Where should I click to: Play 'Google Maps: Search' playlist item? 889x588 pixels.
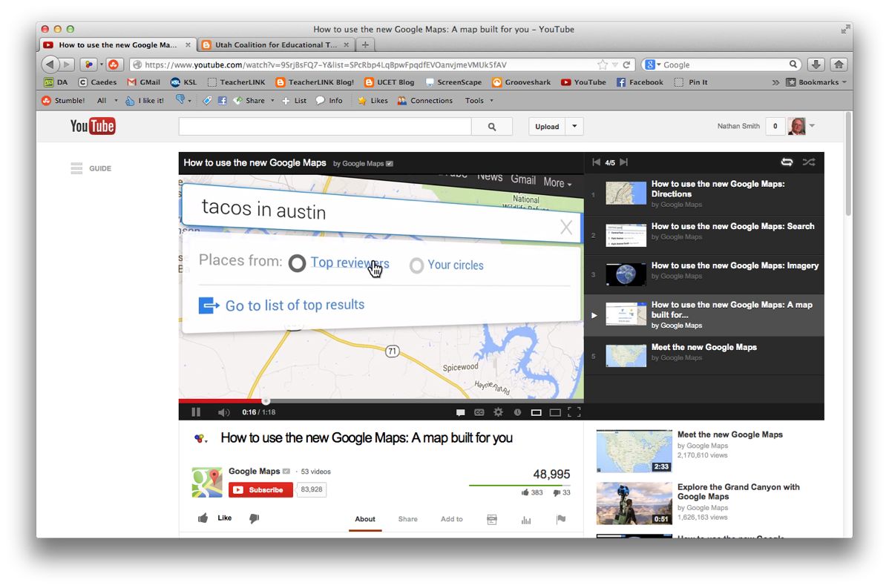coord(704,234)
